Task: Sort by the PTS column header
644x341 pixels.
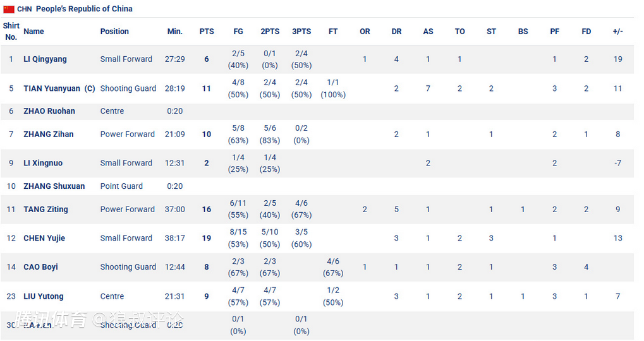Action: [x=207, y=32]
